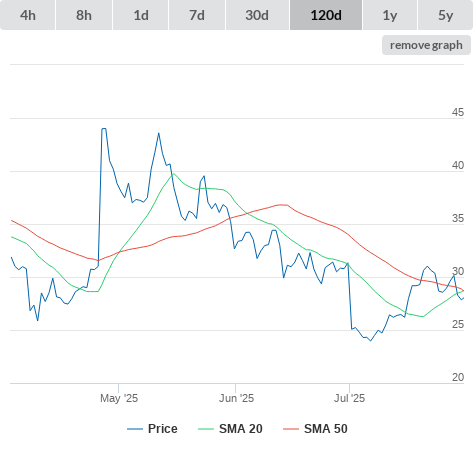Click the remove graph button
The width and height of the screenshot is (474, 455).
(x=426, y=45)
